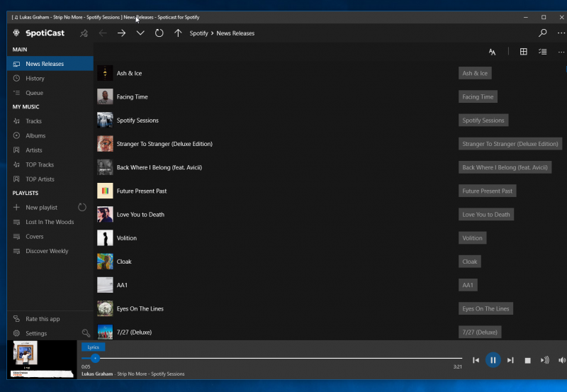The image size is (567, 392).
Task: Open the Future Present Past thumbnail
Action: 105,191
